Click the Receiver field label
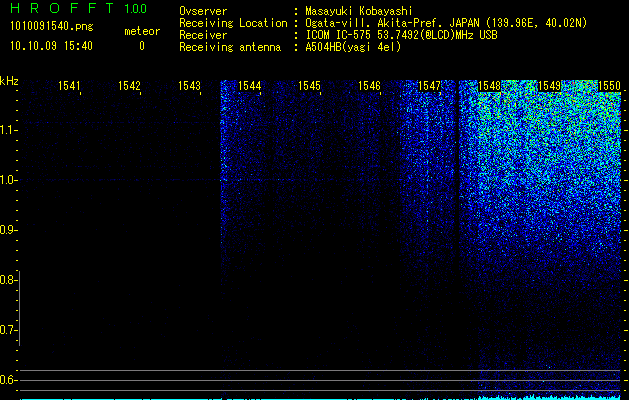This screenshot has height=400, width=629. pos(203,35)
